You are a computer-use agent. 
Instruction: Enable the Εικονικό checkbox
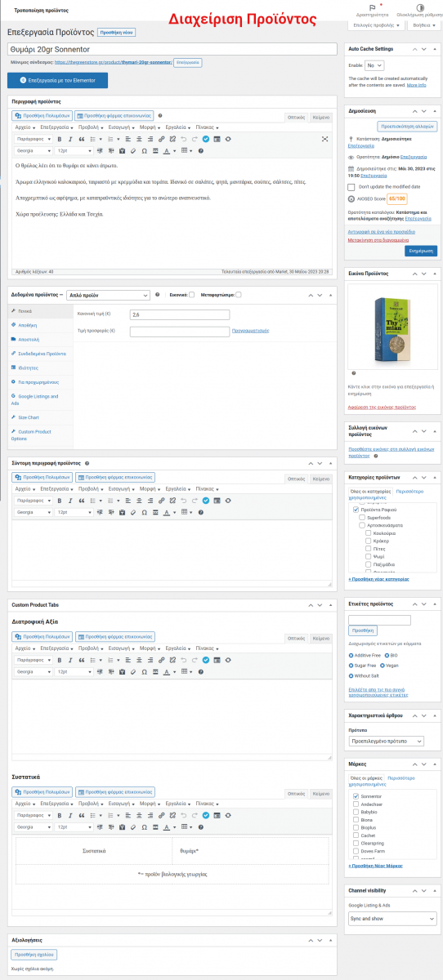(x=191, y=295)
